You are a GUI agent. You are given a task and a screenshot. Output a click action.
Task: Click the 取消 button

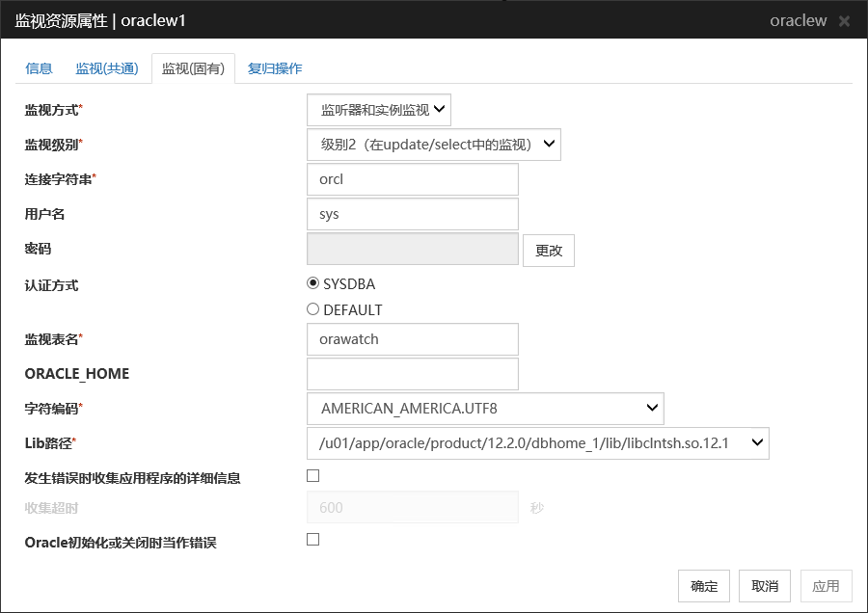pos(765,586)
